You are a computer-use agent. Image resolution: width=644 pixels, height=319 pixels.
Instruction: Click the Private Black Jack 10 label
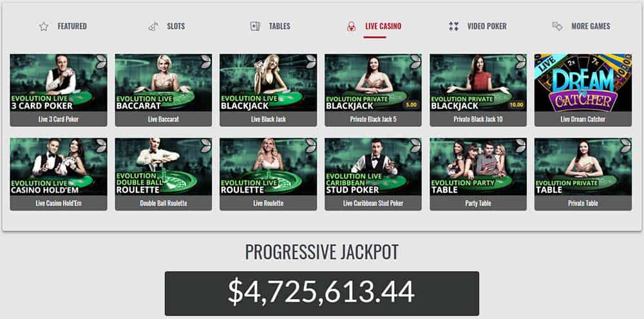478,119
